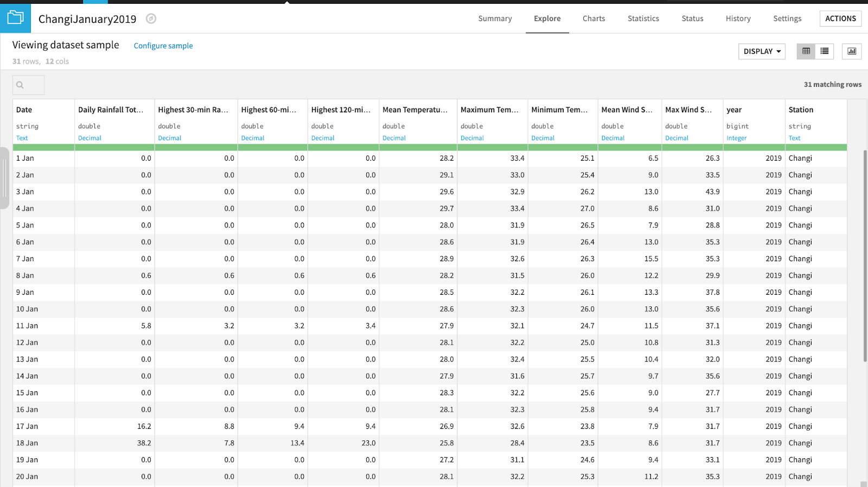Open the column quick chart panel icon
This screenshot has height=487, width=868.
[852, 51]
